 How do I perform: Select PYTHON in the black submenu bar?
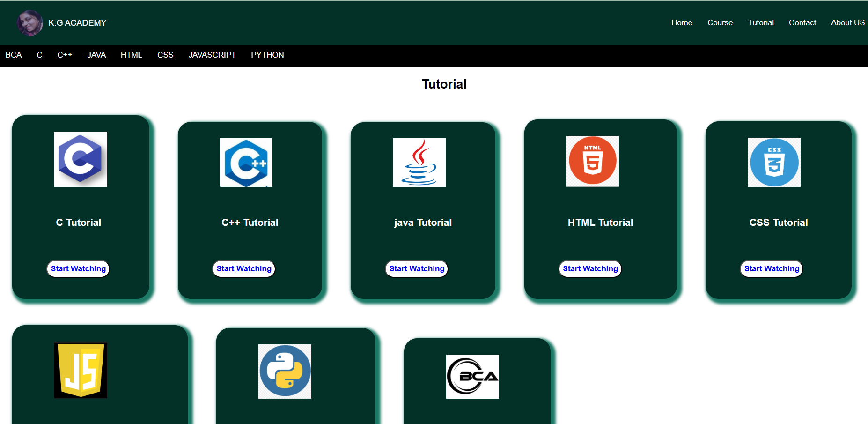tap(267, 55)
